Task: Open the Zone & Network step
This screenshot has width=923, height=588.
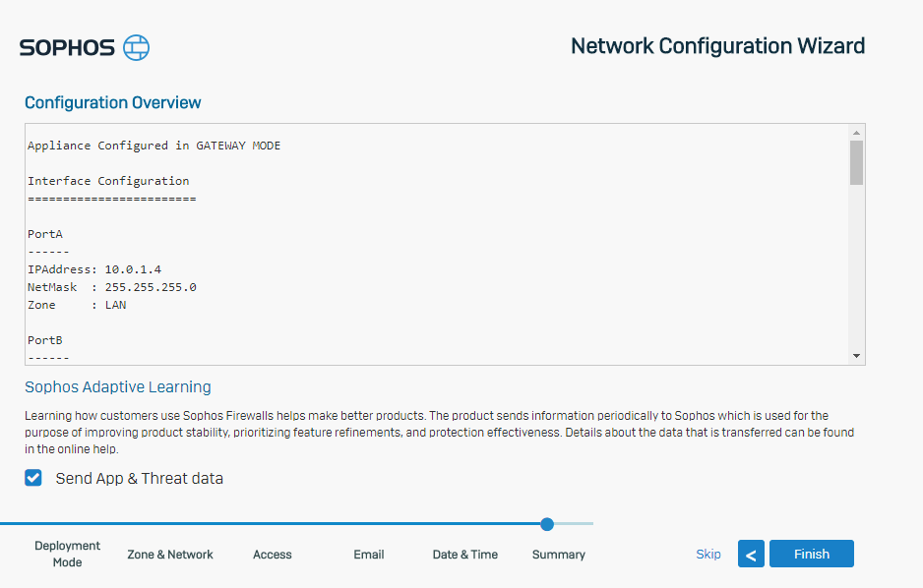Action: [x=170, y=555]
